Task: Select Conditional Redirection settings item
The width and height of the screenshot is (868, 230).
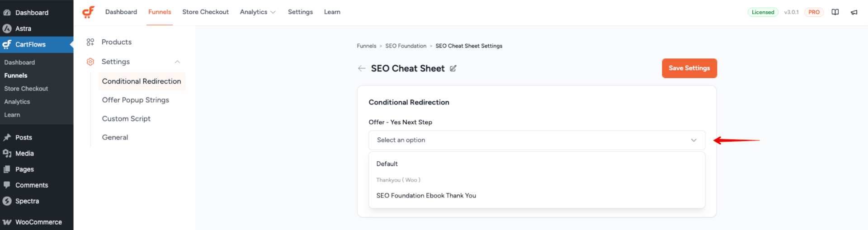Action: click(142, 81)
